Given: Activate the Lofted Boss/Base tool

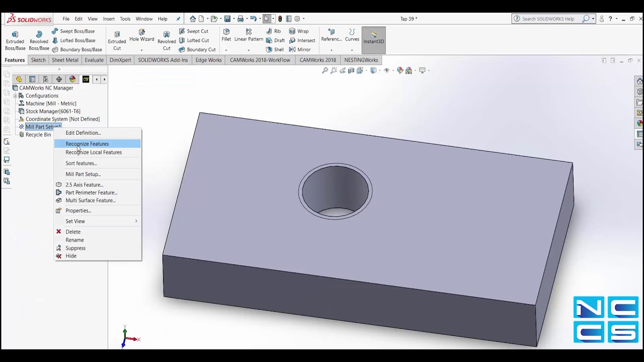Looking at the screenshot, I should [73, 40].
